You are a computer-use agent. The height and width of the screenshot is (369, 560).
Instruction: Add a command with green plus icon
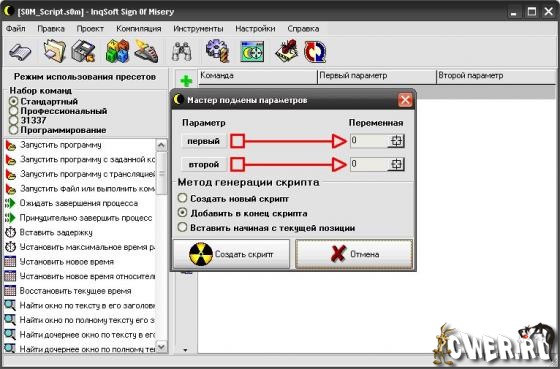click(186, 81)
